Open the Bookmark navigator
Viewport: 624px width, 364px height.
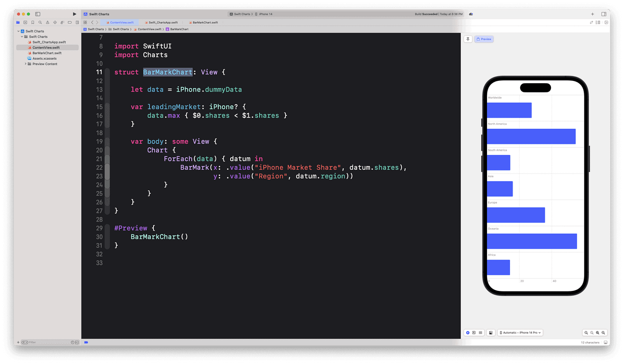point(33,23)
